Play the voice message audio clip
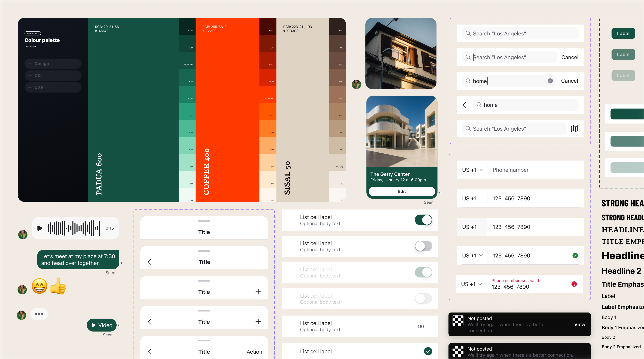The image size is (644, 359). click(40, 228)
